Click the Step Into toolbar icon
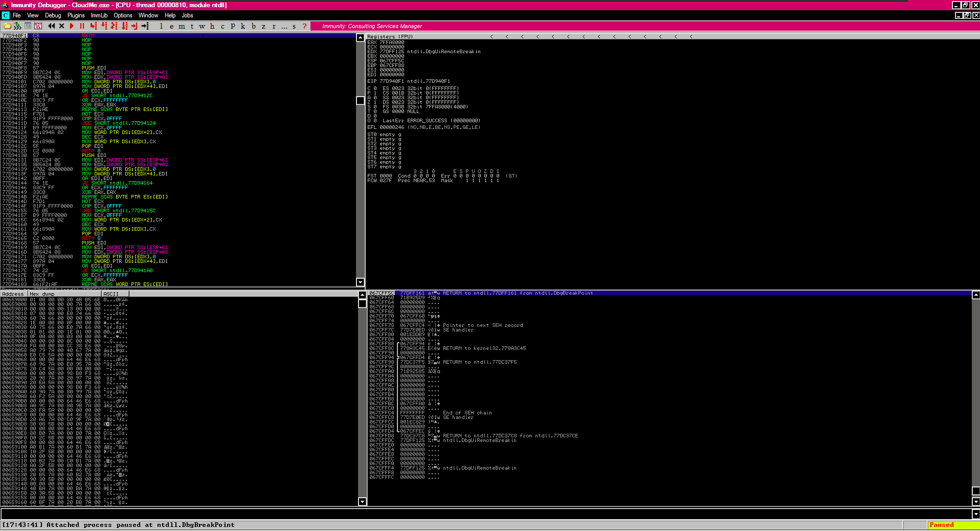The height and width of the screenshot is (531, 980). tap(93, 26)
